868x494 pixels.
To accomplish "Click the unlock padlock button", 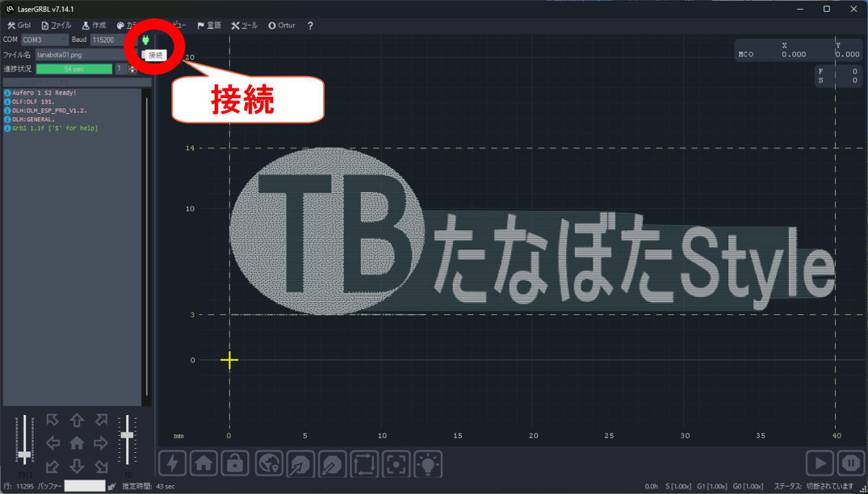I will coord(235,464).
